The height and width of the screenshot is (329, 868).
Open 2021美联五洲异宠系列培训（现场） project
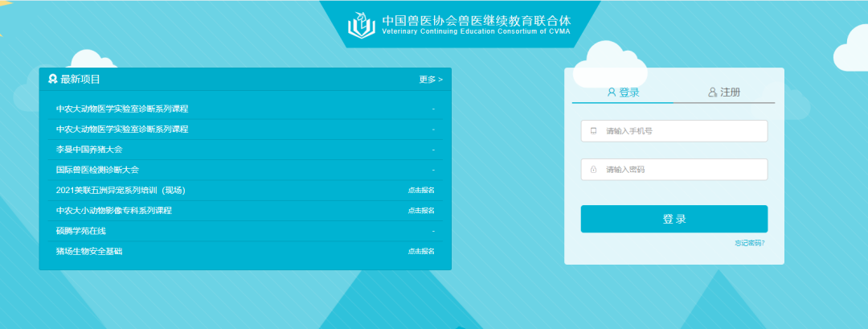click(121, 190)
